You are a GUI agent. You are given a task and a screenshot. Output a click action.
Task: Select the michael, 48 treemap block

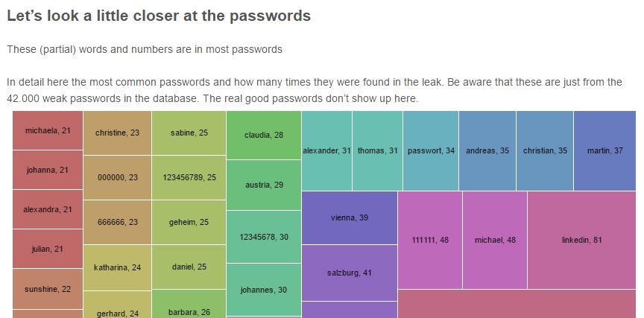click(x=495, y=240)
